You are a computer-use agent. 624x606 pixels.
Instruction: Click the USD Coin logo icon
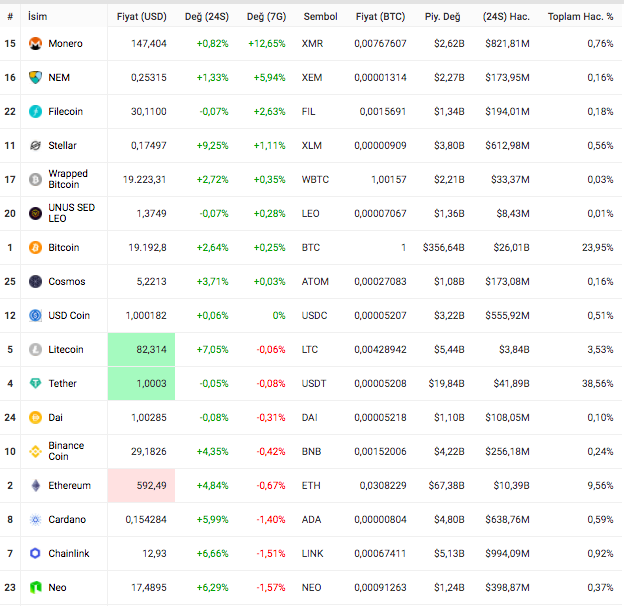35,316
